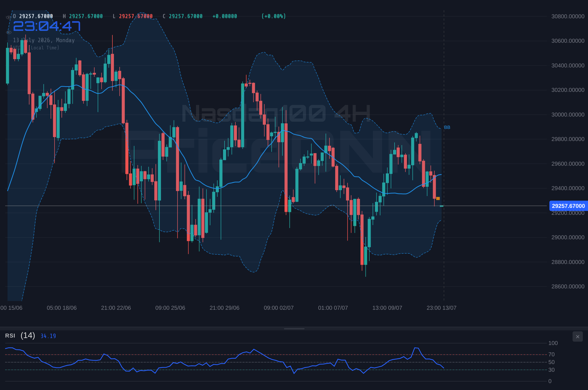Click the 30400.00000 price axis label
Image resolution: width=588 pixels, height=390 pixels.
click(568, 66)
